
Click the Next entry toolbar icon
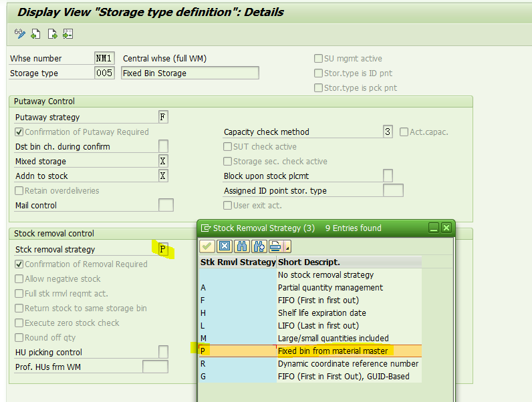pos(52,34)
